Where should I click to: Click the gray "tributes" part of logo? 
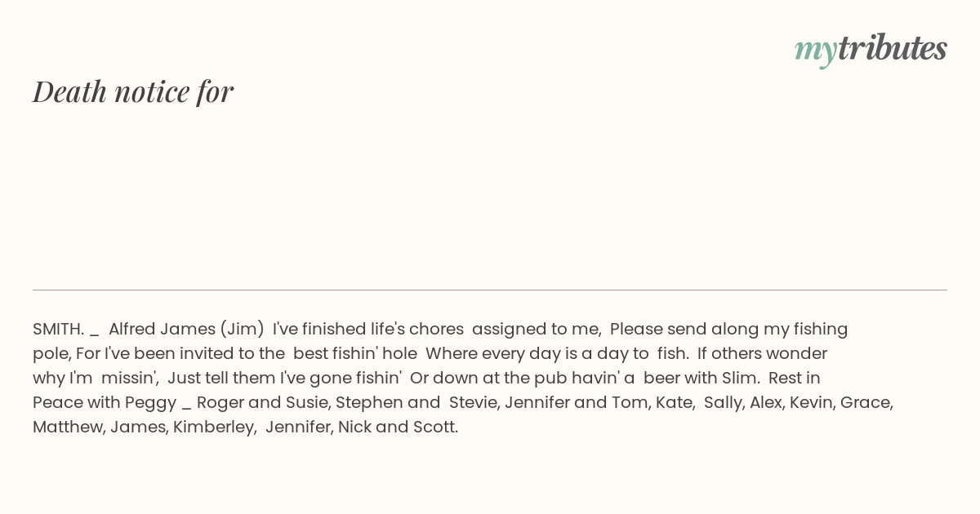coord(892,48)
